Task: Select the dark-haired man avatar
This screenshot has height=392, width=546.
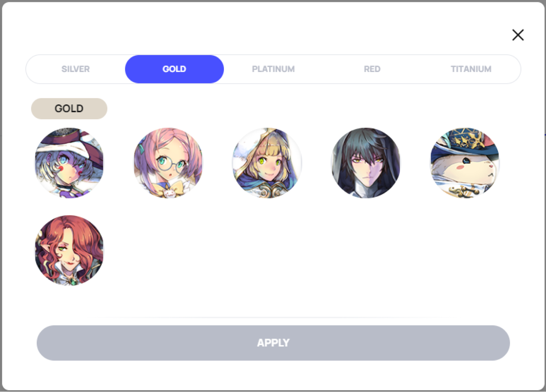Action: tap(366, 163)
